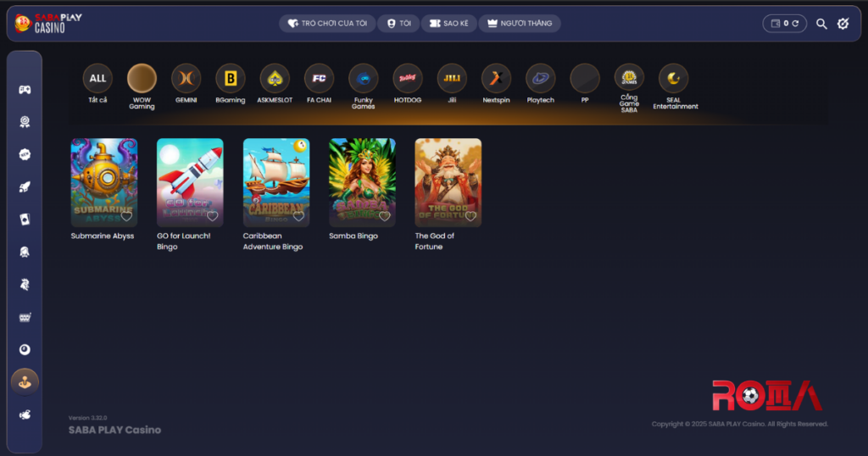Screen dimensions: 868x456
Task: Choose Funky Games provider
Action: pos(363,79)
